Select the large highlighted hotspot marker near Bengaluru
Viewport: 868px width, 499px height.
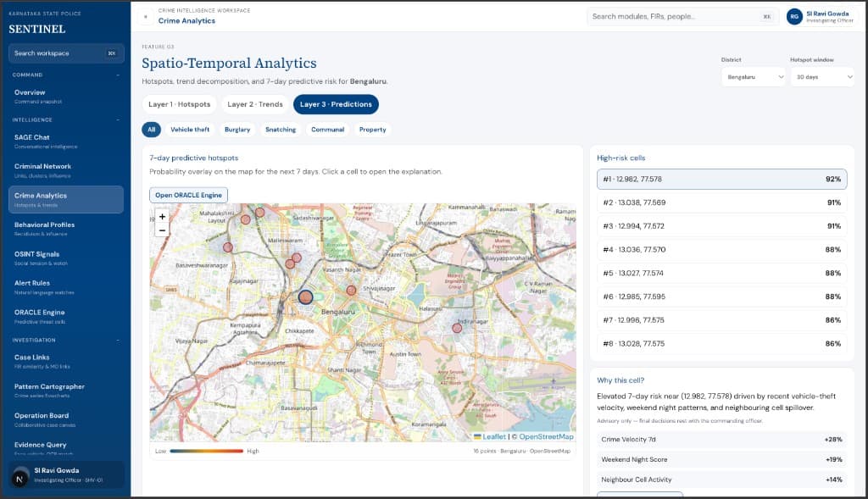(x=305, y=297)
